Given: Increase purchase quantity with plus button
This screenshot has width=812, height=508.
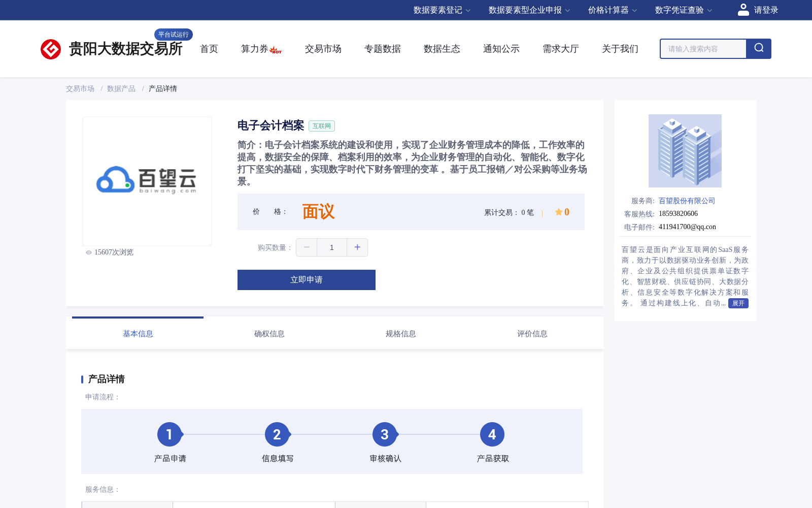Looking at the screenshot, I should pyautogui.click(x=357, y=247).
